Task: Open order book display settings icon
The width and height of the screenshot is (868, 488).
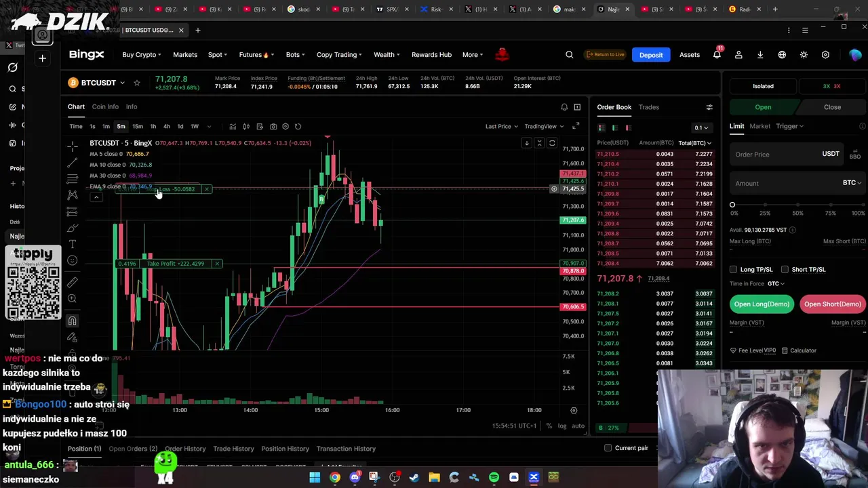Action: pos(709,107)
